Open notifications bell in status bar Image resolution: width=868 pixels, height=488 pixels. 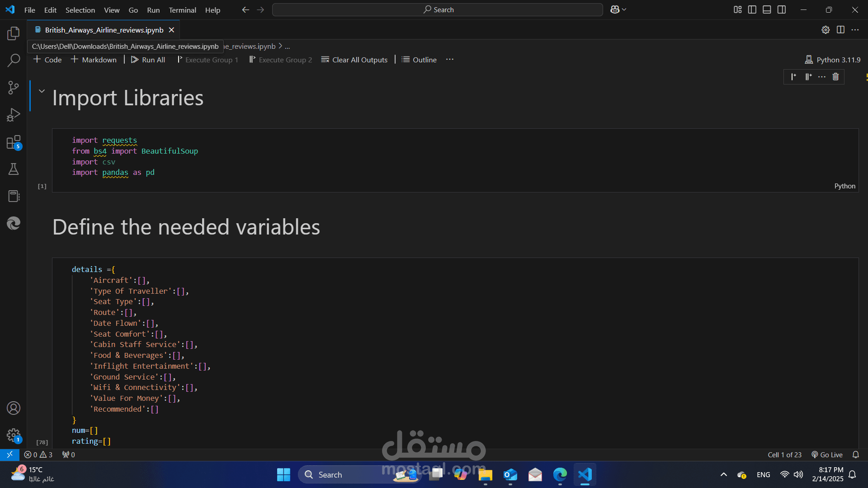[x=855, y=455]
